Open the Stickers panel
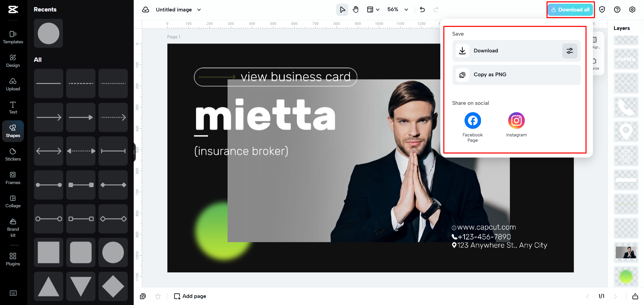The image size is (644, 305). [x=13, y=155]
